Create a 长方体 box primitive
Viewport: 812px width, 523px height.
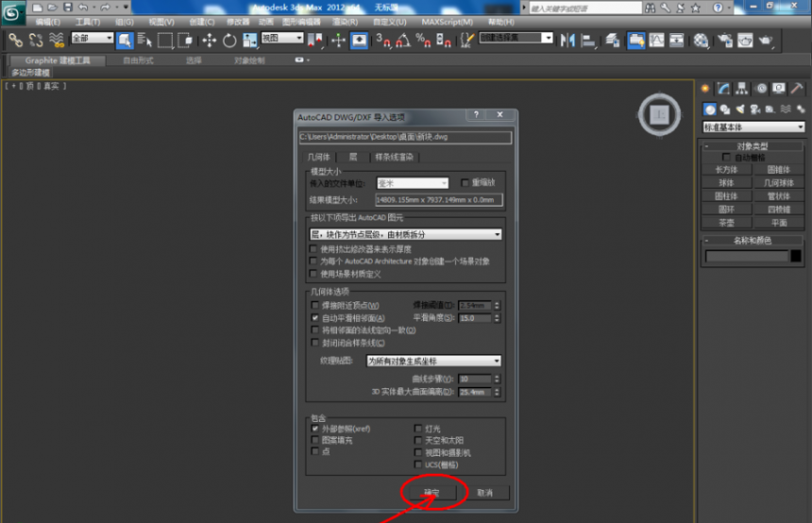pyautogui.click(x=727, y=170)
